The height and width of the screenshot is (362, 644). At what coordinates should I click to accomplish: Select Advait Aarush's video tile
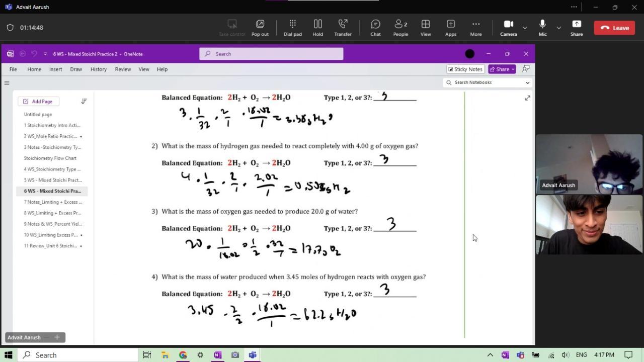click(x=589, y=164)
